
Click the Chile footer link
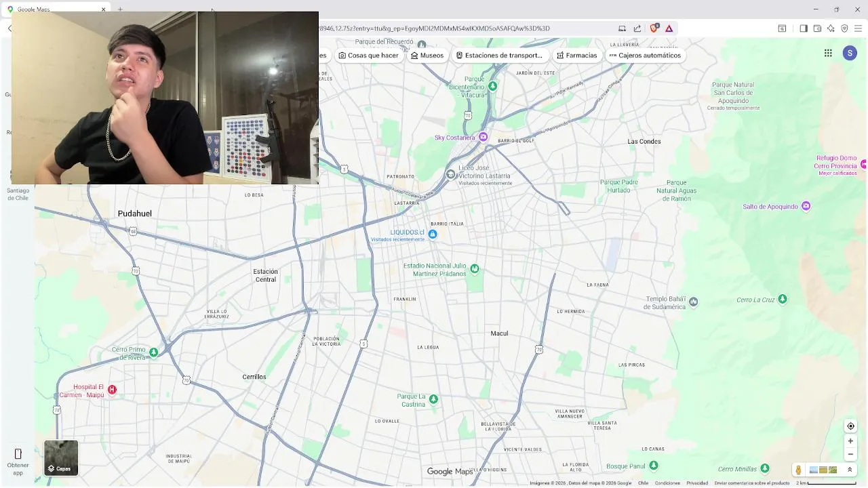(x=643, y=483)
